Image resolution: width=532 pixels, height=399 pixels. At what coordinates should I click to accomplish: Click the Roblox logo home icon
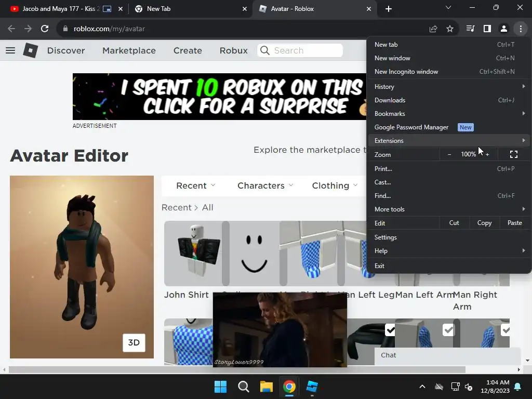(x=31, y=50)
